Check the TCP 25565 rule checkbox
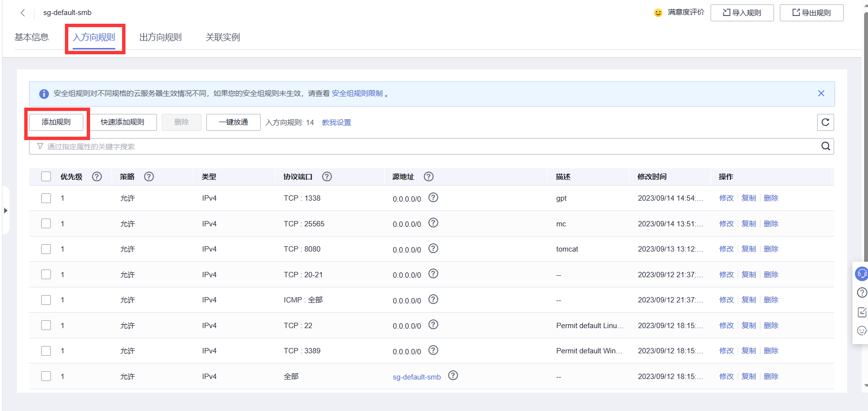 46,223
